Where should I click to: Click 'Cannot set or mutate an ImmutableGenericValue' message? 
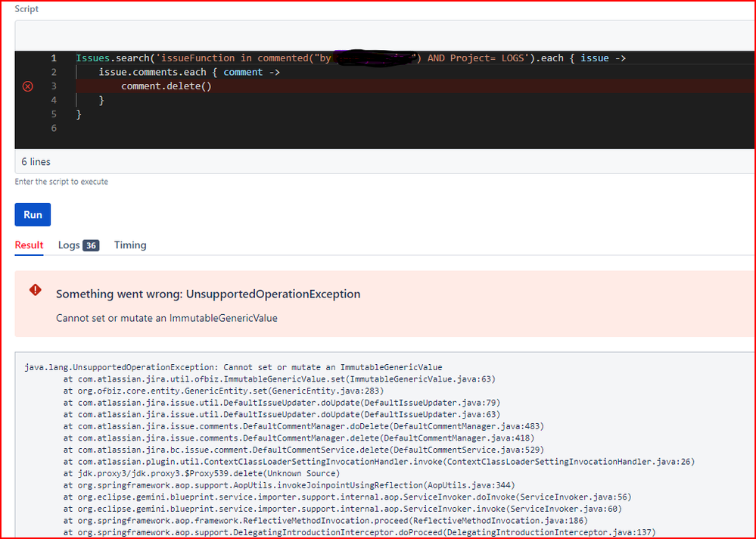point(166,318)
